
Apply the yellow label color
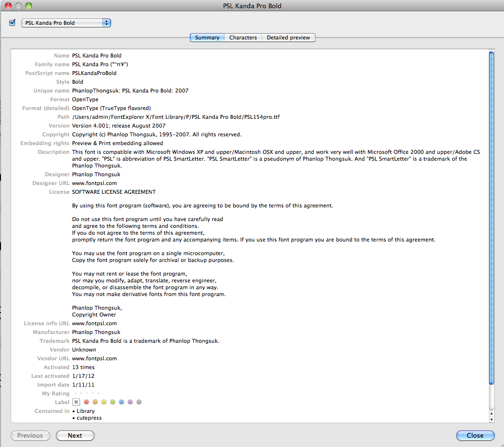[104, 402]
